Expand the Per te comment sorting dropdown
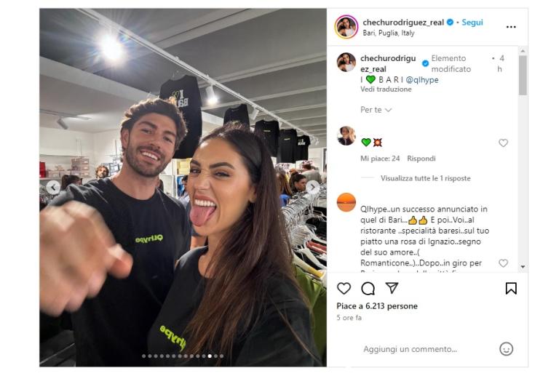The width and height of the screenshot is (559, 392). point(376,110)
